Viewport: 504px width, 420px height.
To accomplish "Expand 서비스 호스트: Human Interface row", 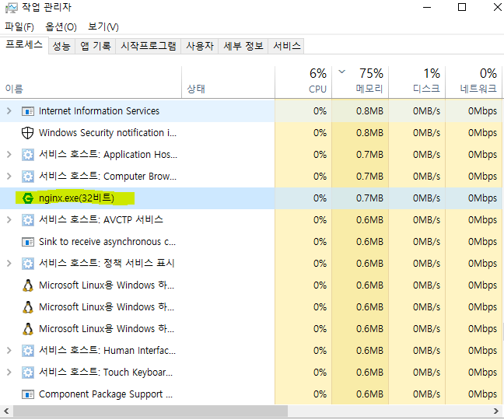I will (9, 351).
